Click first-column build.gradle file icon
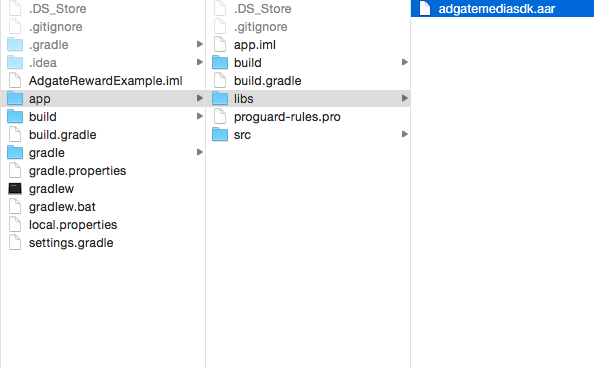 [x=15, y=135]
